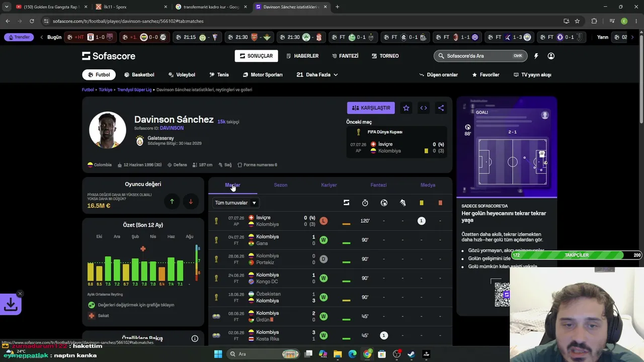Screen dimensions: 644x362
Task: Open the SONUÇLAR header tab
Action: click(256, 56)
